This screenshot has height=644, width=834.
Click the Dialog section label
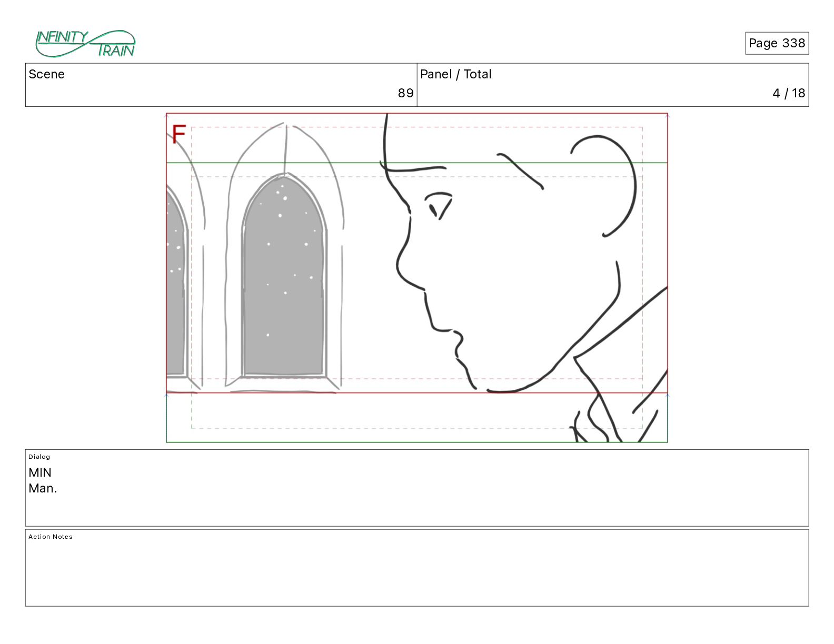[x=39, y=457]
